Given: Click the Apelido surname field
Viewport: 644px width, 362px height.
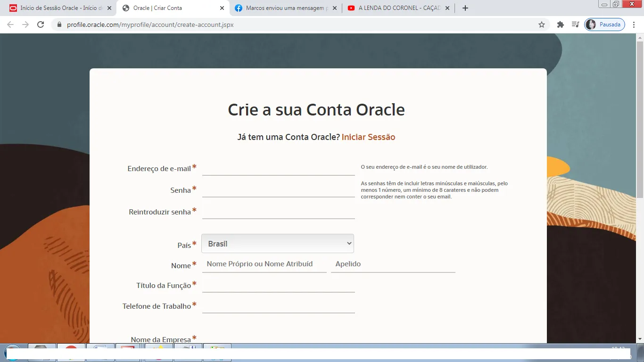Looking at the screenshot, I should 393,264.
